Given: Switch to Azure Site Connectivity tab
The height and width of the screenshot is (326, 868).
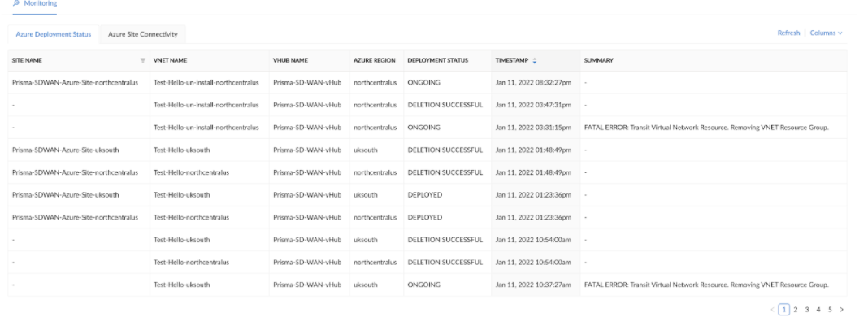Looking at the screenshot, I should 142,34.
